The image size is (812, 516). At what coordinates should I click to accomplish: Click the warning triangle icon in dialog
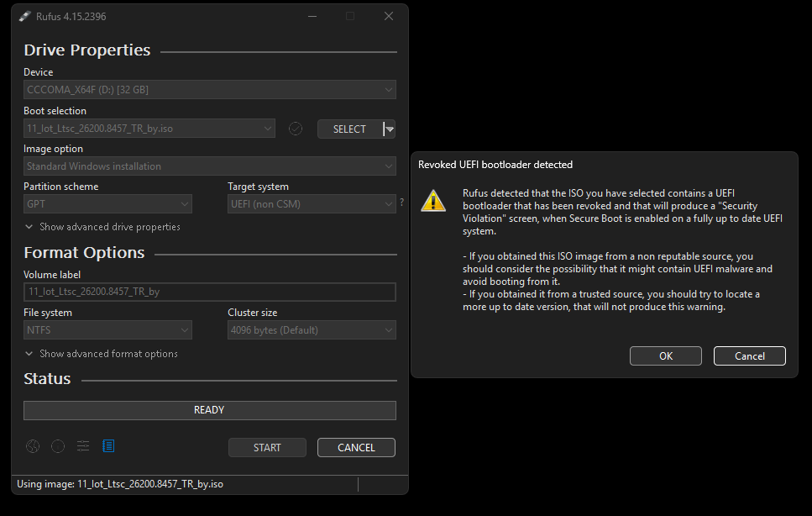tap(433, 201)
